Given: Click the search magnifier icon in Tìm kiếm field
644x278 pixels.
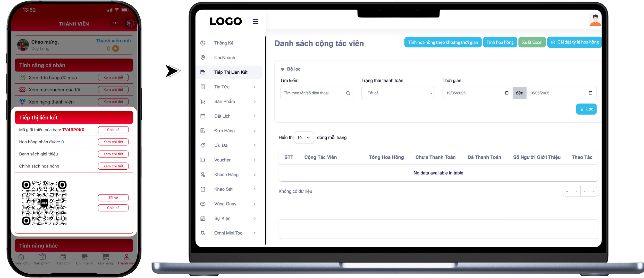Looking at the screenshot, I should pos(348,93).
